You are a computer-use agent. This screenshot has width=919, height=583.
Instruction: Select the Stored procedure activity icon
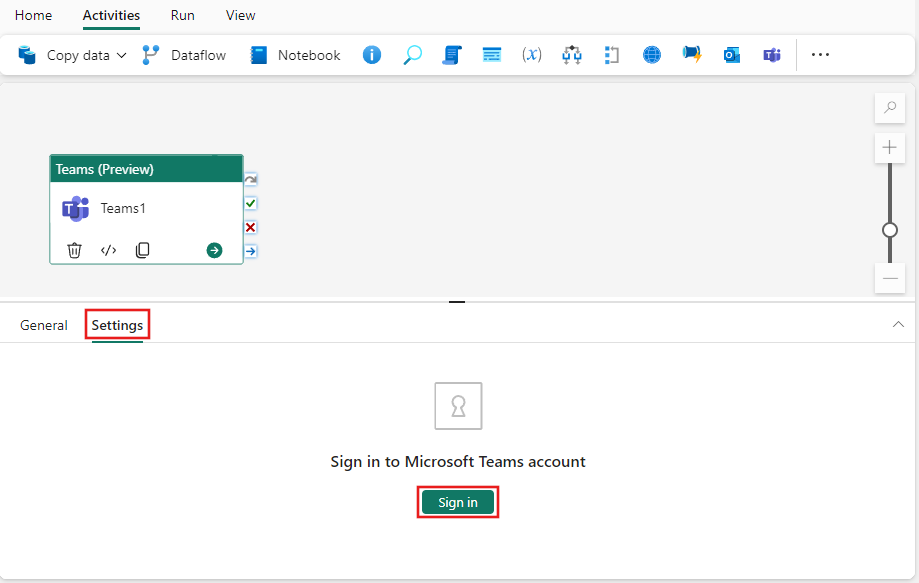coord(492,55)
